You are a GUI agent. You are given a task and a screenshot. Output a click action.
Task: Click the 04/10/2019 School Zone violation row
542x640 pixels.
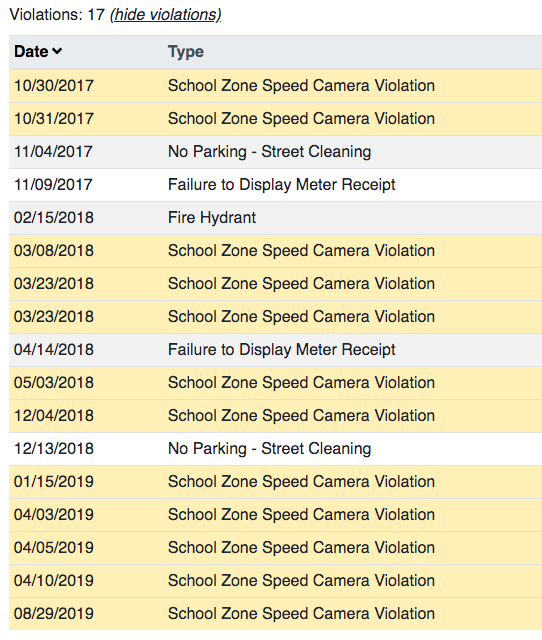click(x=275, y=581)
